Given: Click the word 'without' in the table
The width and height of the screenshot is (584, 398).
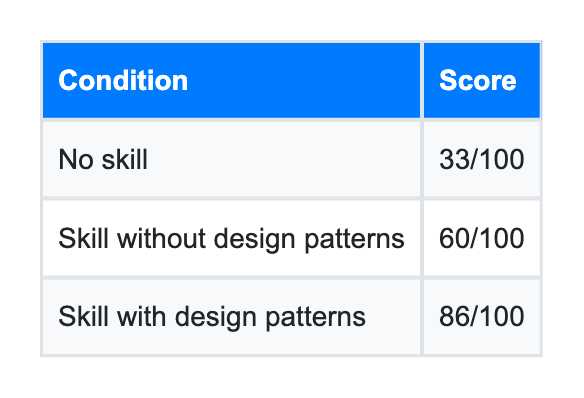Looking at the screenshot, I should click(161, 238).
